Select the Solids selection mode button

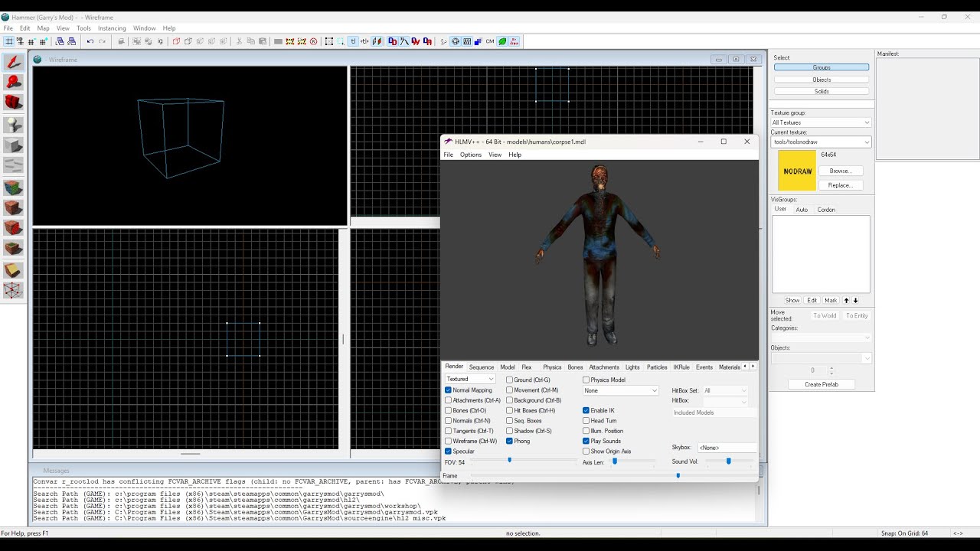(822, 91)
